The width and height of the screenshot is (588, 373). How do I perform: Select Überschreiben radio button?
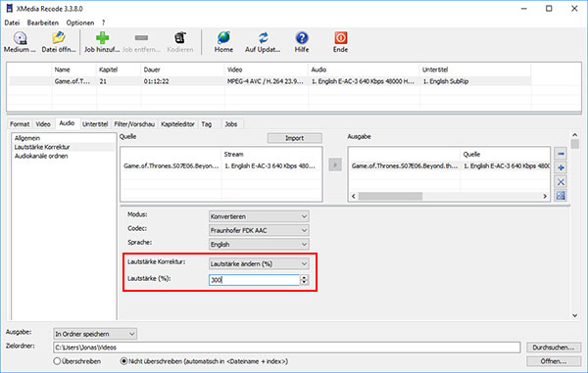(x=58, y=361)
